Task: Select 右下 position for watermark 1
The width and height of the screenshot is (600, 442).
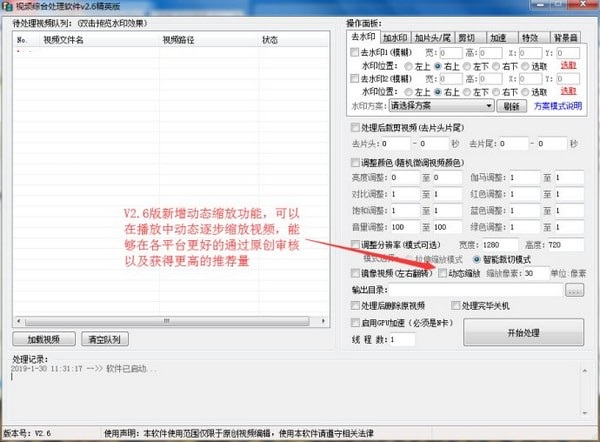Action: click(x=496, y=66)
